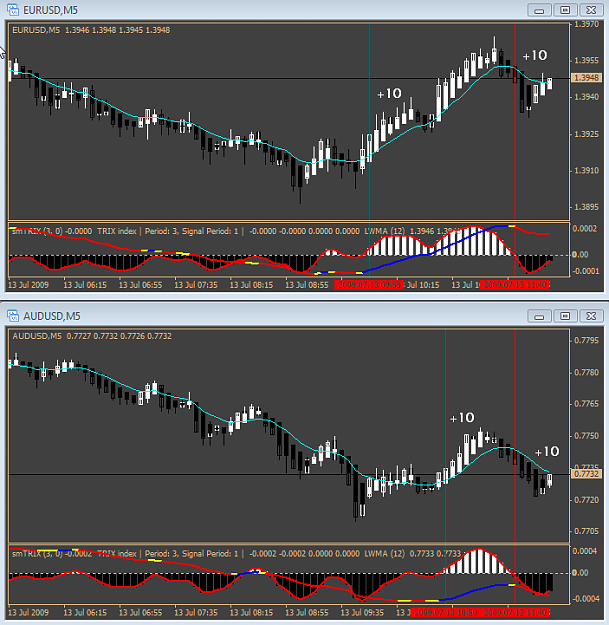Click the smTRIX indicator label in AUDUSD chart
This screenshot has height=625, width=609.
pos(52,554)
